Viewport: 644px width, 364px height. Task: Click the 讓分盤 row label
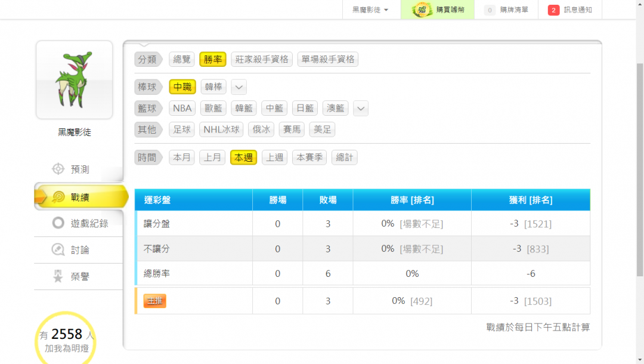click(x=156, y=224)
